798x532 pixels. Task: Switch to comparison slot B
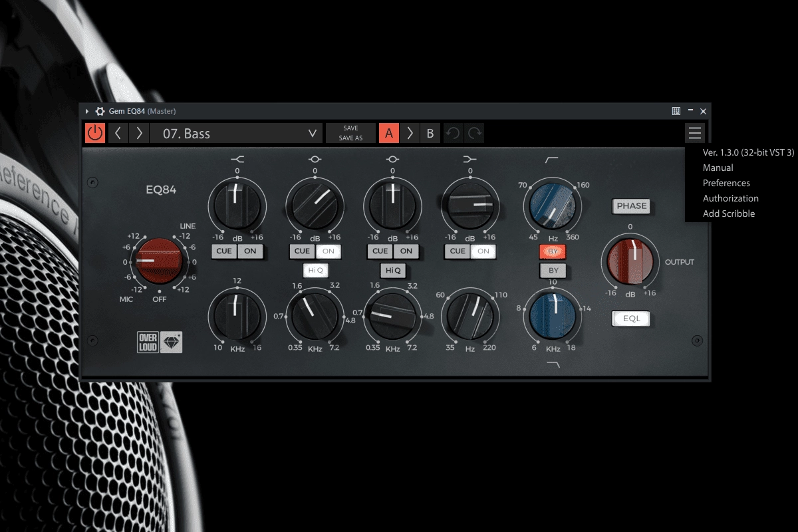(x=430, y=133)
